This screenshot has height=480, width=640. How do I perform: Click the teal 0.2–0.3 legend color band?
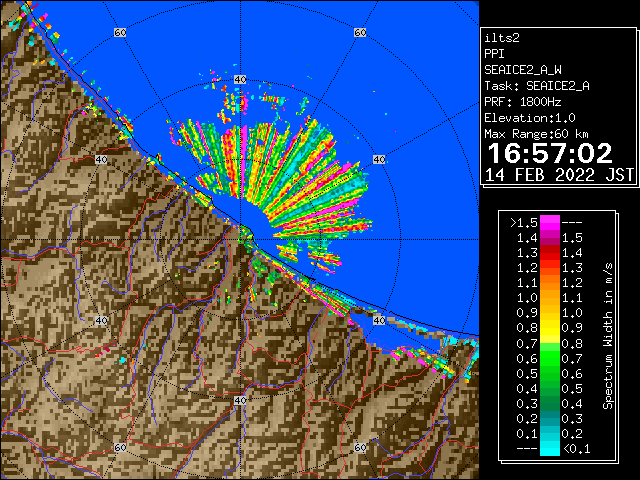pyautogui.click(x=550, y=418)
